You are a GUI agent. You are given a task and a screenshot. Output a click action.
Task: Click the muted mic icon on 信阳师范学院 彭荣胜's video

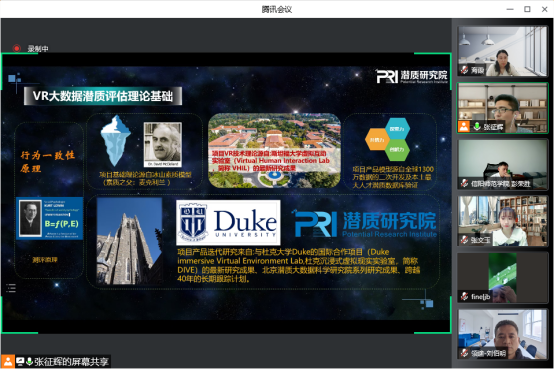[465, 183]
